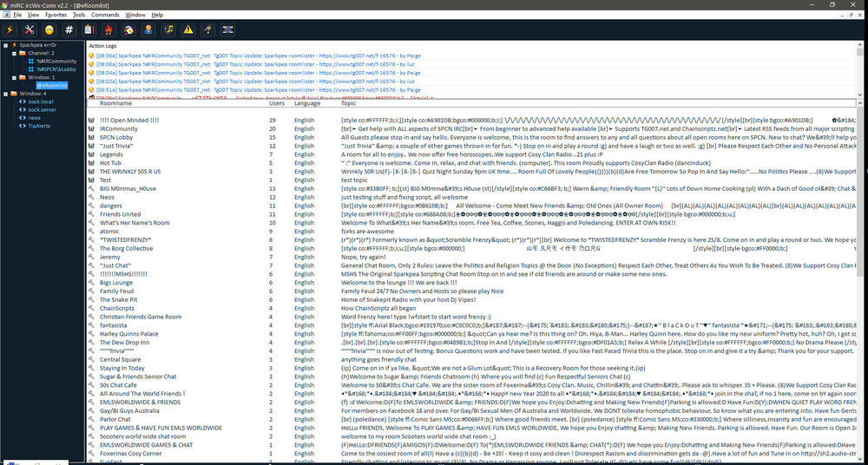Viewport: 868px width, 465px height.
Task: Select the What's Her Name's Room row
Action: coord(471,223)
